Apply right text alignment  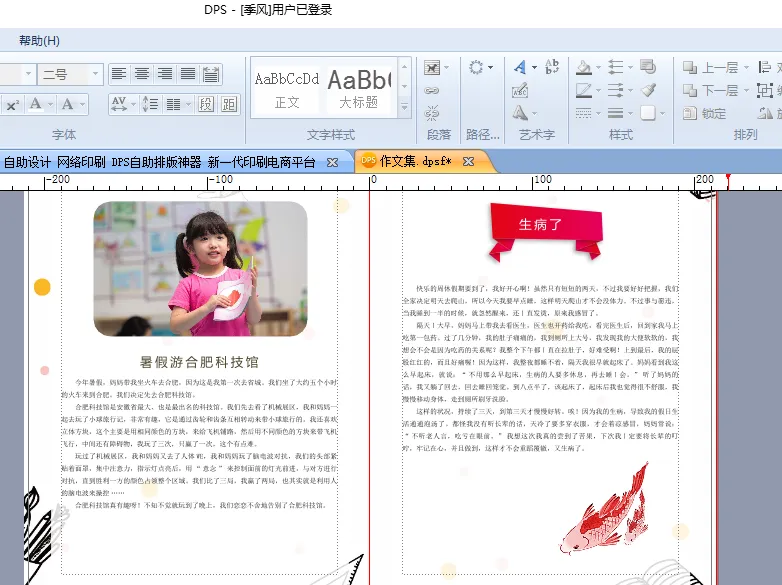[x=165, y=74]
